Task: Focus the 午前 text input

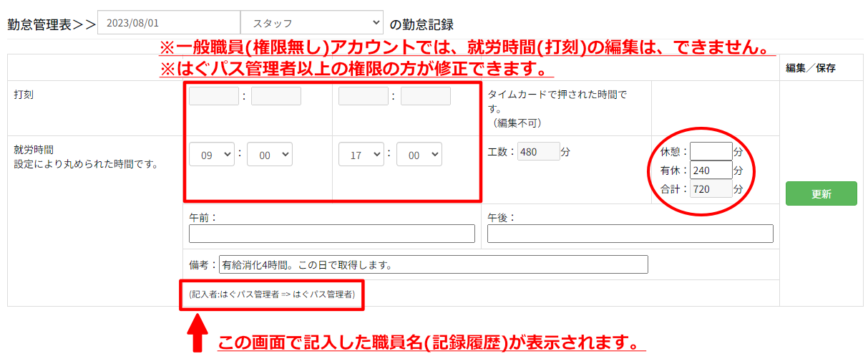Action: (x=332, y=234)
